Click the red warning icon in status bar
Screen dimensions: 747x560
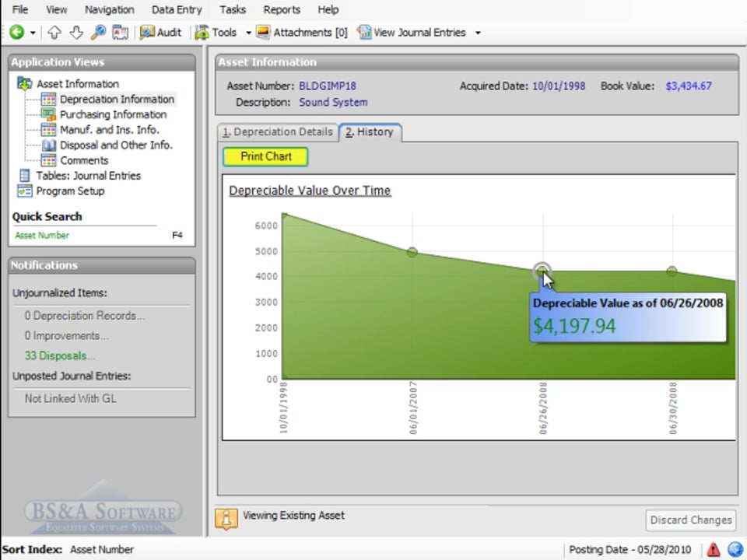click(x=714, y=549)
